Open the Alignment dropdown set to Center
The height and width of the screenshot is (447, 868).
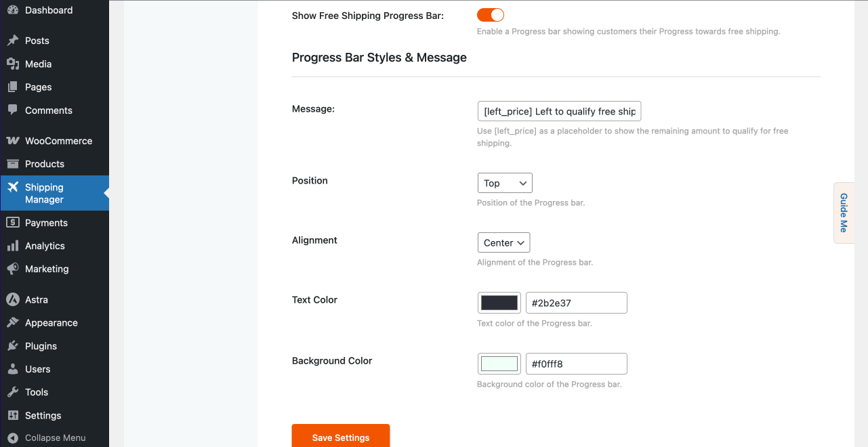503,242
